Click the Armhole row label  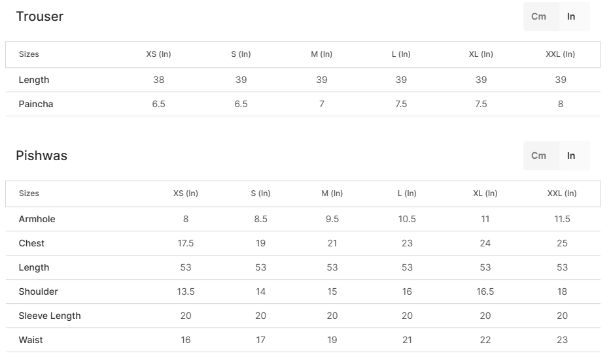coord(37,219)
